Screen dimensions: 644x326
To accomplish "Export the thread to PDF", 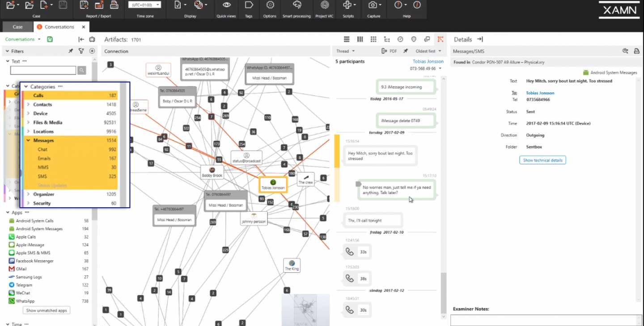I will [389, 51].
